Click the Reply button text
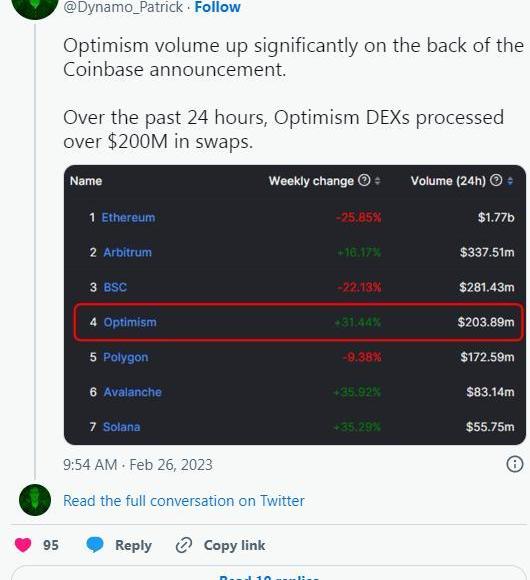The image size is (530, 580). pos(134,545)
